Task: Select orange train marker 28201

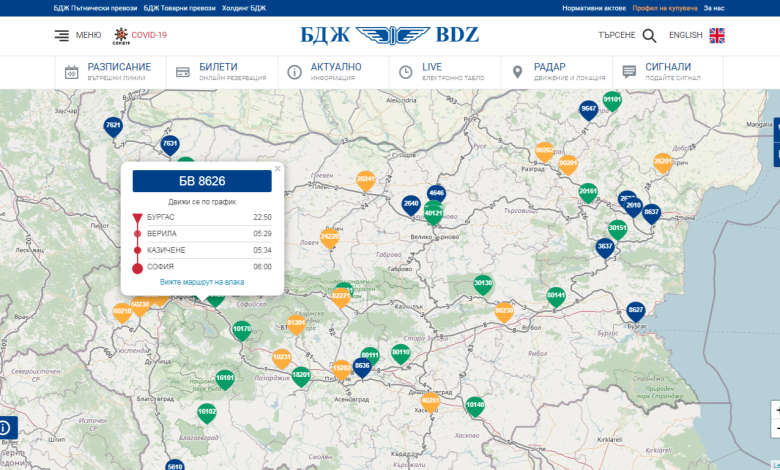Action: pyautogui.click(x=663, y=163)
